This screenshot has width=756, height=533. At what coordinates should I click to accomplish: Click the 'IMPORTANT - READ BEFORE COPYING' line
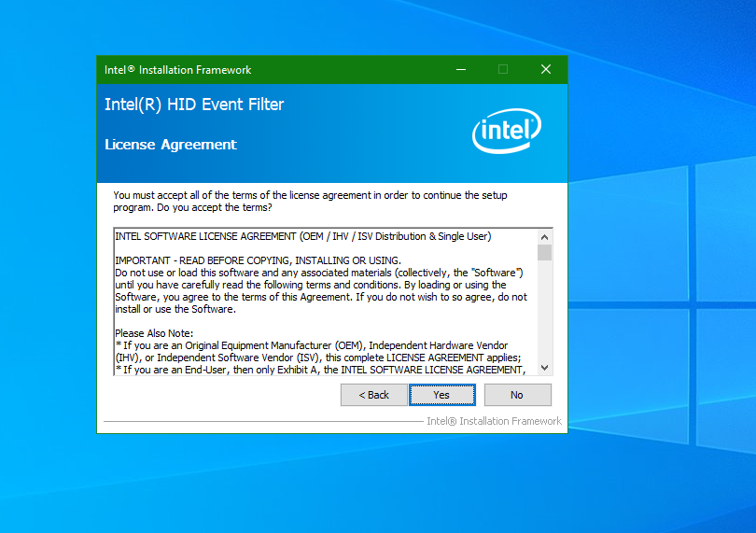[x=258, y=260]
